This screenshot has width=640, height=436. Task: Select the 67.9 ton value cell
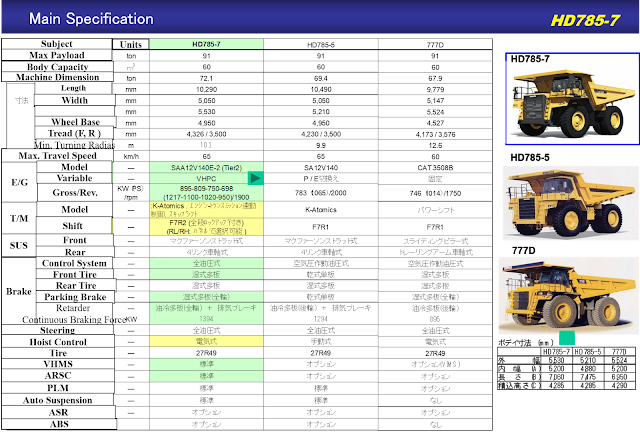coord(435,78)
